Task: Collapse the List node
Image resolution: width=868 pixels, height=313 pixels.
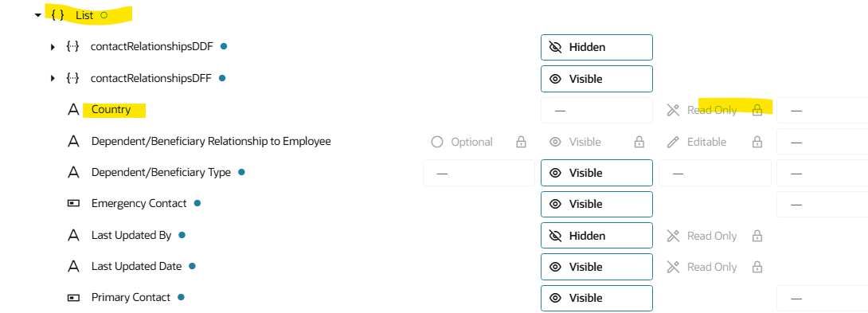Action: point(37,15)
